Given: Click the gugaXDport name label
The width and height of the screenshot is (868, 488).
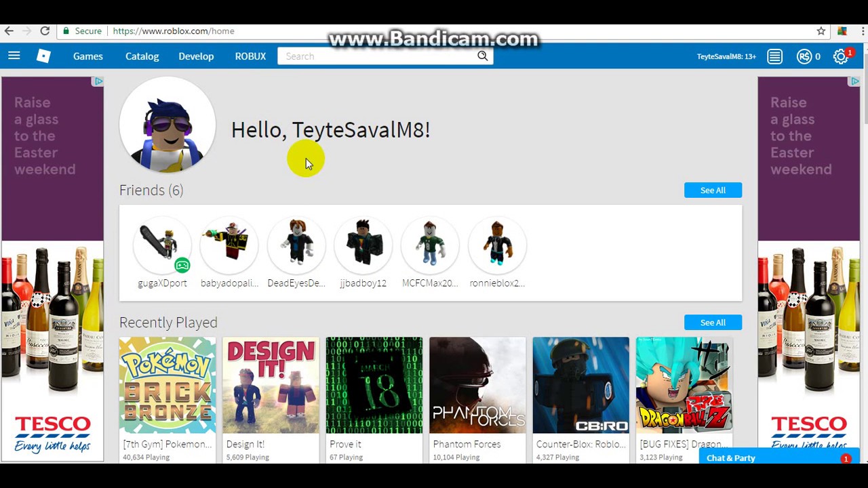Looking at the screenshot, I should coord(162,283).
